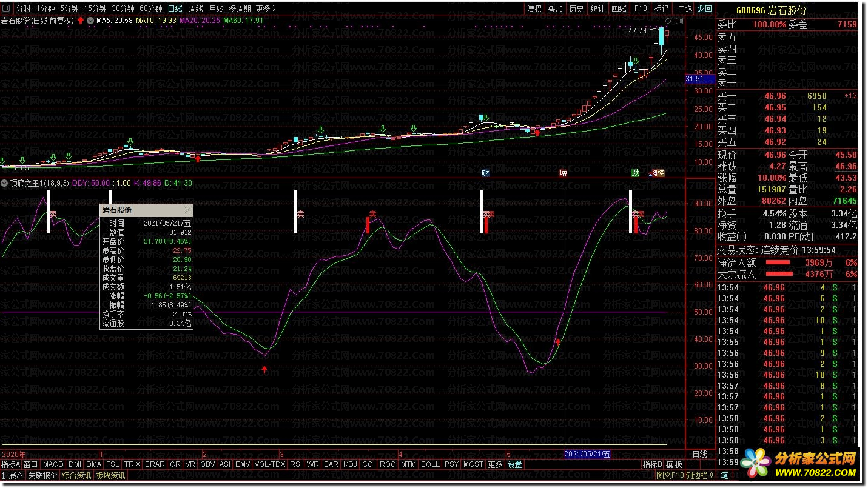Open F10 company info

pos(641,9)
